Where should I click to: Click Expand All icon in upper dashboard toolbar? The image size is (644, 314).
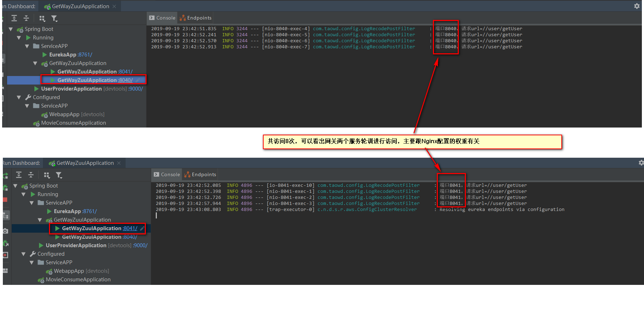click(14, 18)
